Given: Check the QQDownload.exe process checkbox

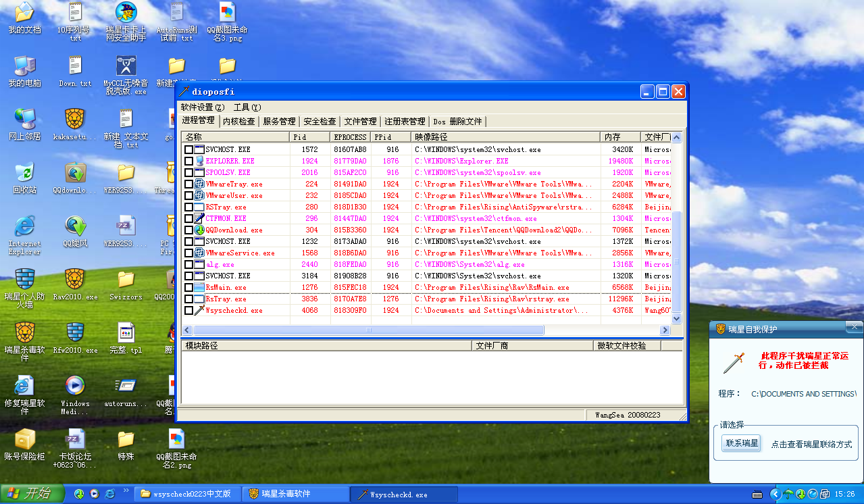Looking at the screenshot, I should coord(189,230).
